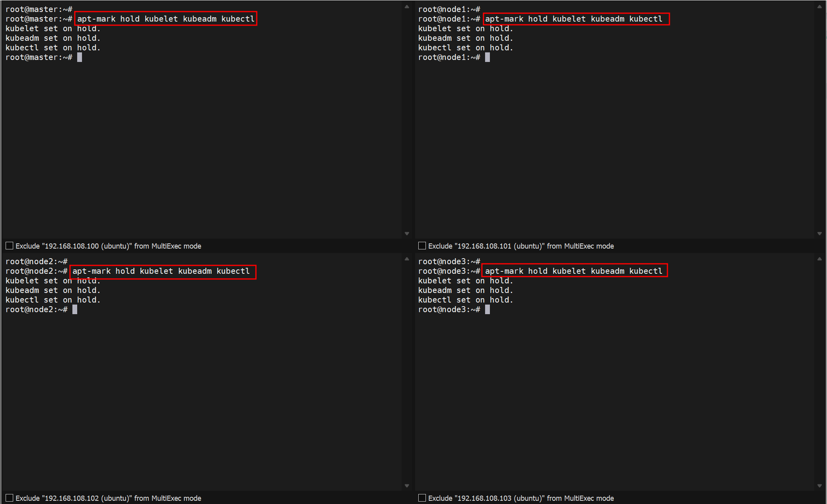Focus the root@master terminal cursor

pyautogui.click(x=80, y=57)
